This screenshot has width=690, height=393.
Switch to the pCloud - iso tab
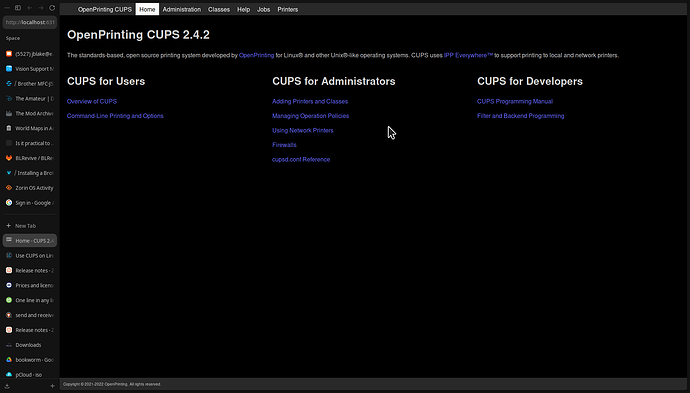[29, 375]
